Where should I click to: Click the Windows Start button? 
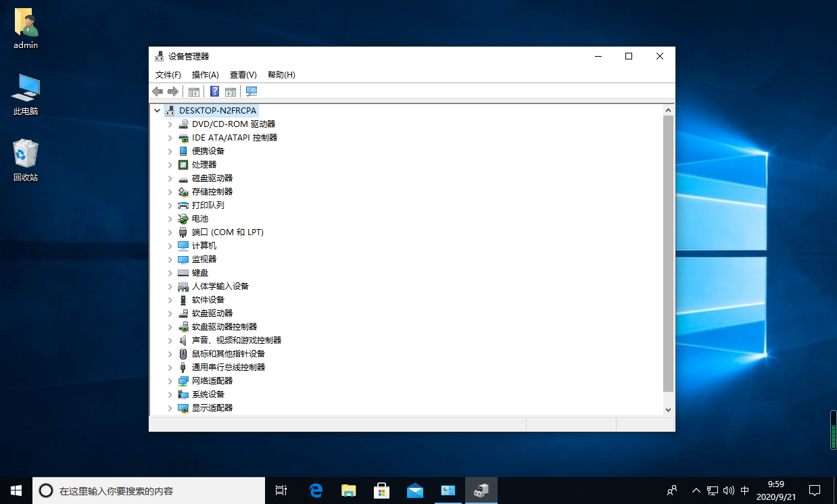click(16, 490)
